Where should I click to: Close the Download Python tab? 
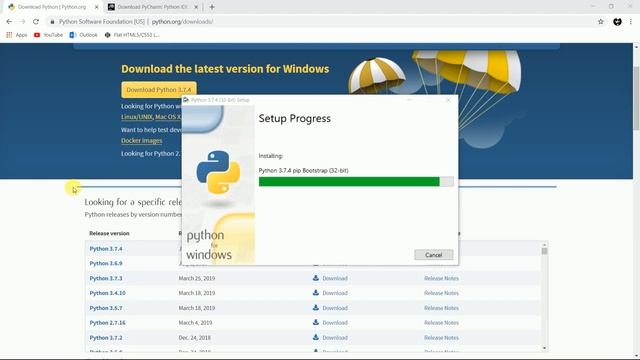click(x=97, y=7)
